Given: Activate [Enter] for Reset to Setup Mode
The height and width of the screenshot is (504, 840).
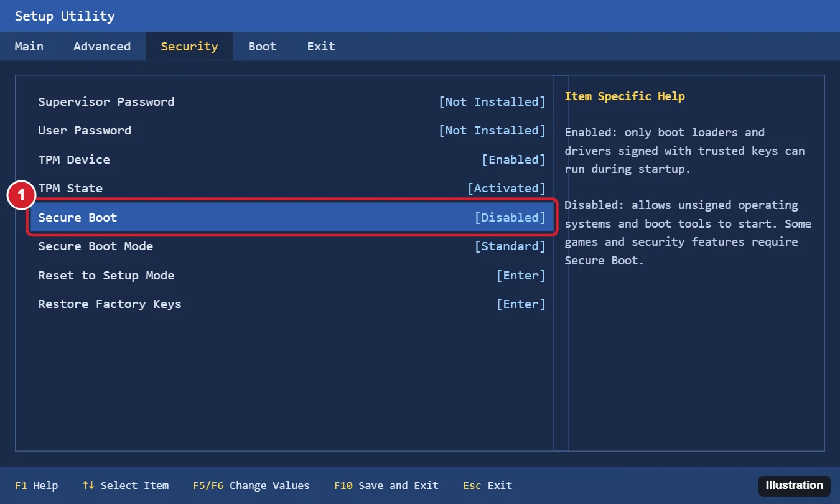Looking at the screenshot, I should coord(521,276).
